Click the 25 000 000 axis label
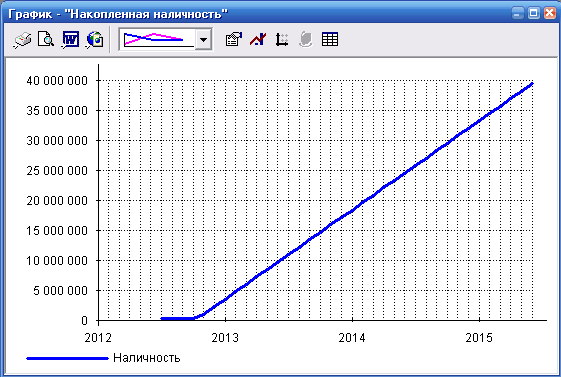Screen dimensions: 561x377 point(57,171)
